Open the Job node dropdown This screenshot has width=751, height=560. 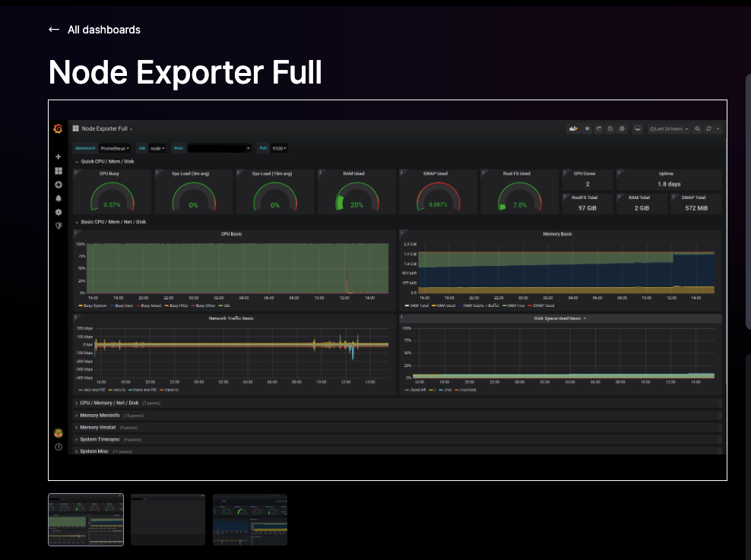point(157,148)
